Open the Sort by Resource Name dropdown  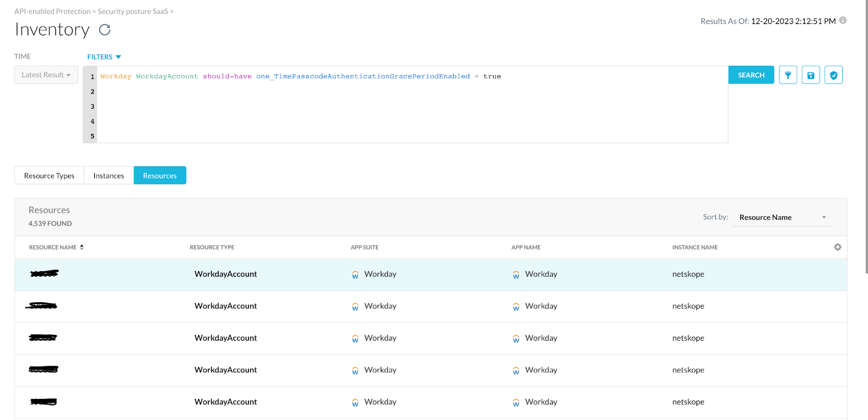coord(782,217)
